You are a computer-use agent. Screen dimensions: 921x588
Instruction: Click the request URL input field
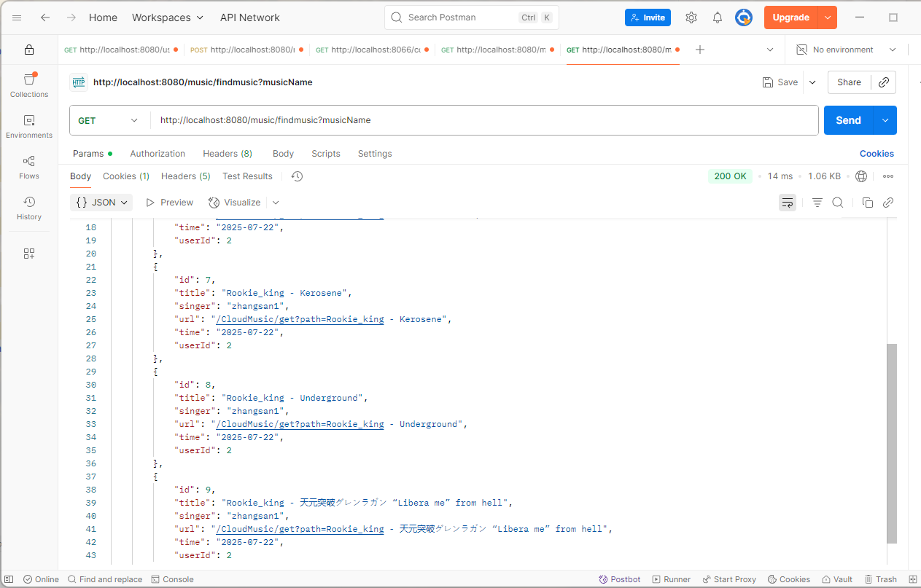coord(484,120)
